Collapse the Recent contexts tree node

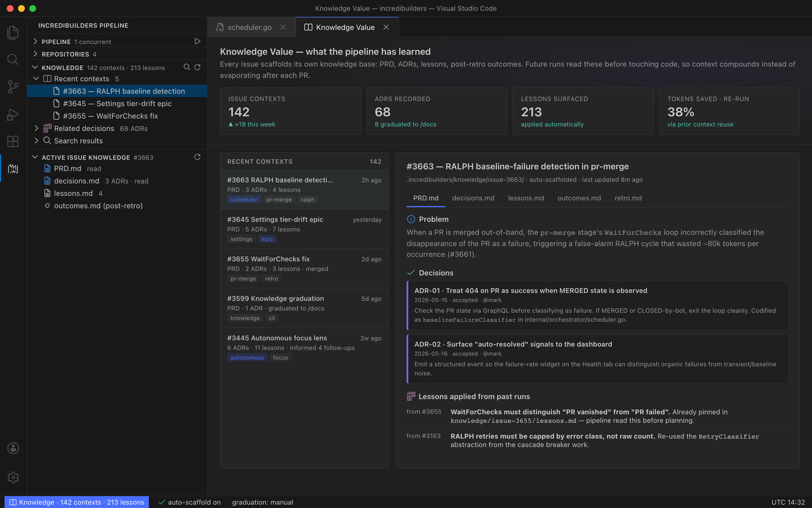(x=36, y=78)
